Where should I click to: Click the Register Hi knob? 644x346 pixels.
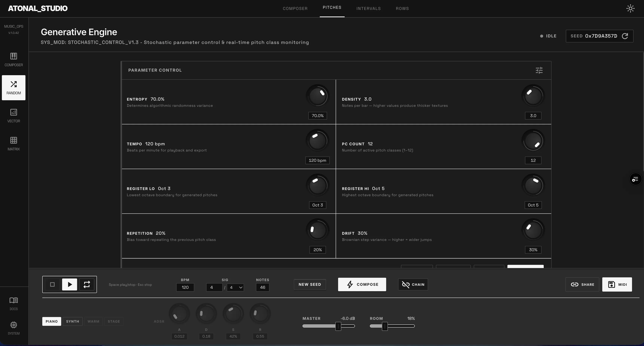click(x=533, y=185)
